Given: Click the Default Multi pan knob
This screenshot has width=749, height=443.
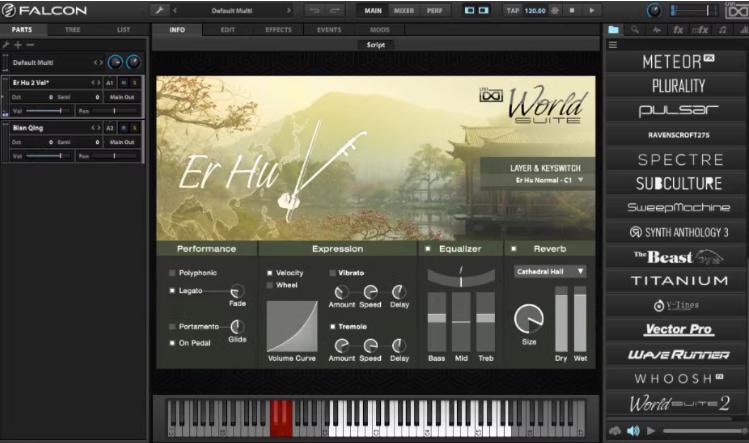Looking at the screenshot, I should point(133,62).
